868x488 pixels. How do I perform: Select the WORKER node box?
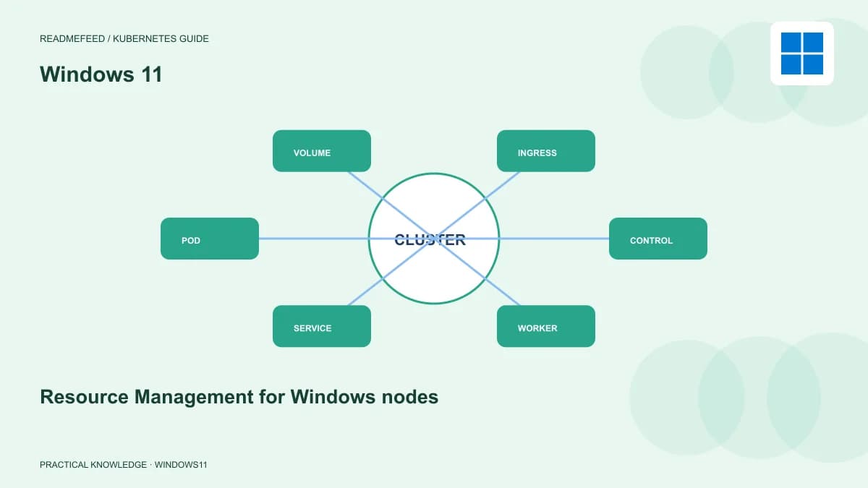coord(546,326)
